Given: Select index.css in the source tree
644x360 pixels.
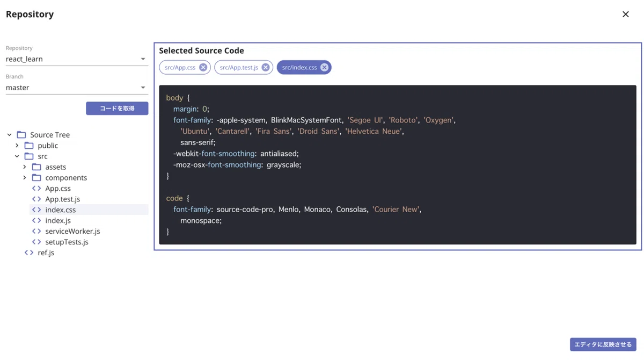Looking at the screenshot, I should click(61, 210).
